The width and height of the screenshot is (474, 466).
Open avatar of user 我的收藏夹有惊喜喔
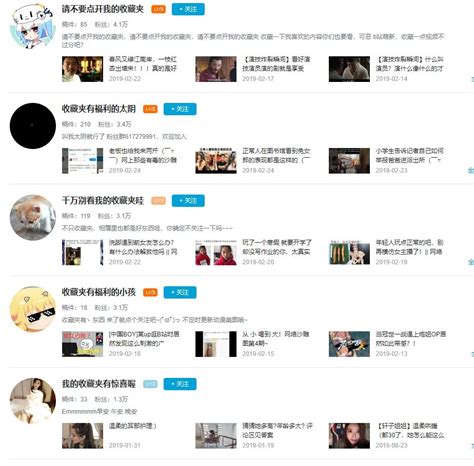point(33,401)
